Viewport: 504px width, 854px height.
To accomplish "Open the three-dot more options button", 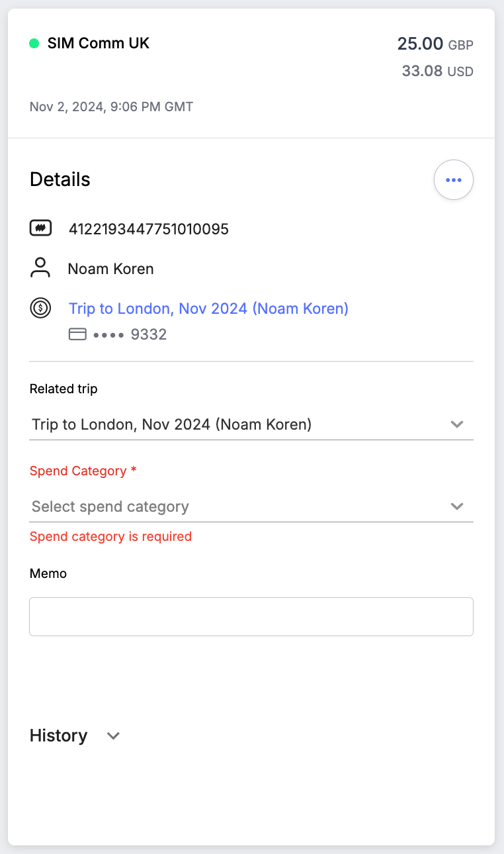I will 453,180.
